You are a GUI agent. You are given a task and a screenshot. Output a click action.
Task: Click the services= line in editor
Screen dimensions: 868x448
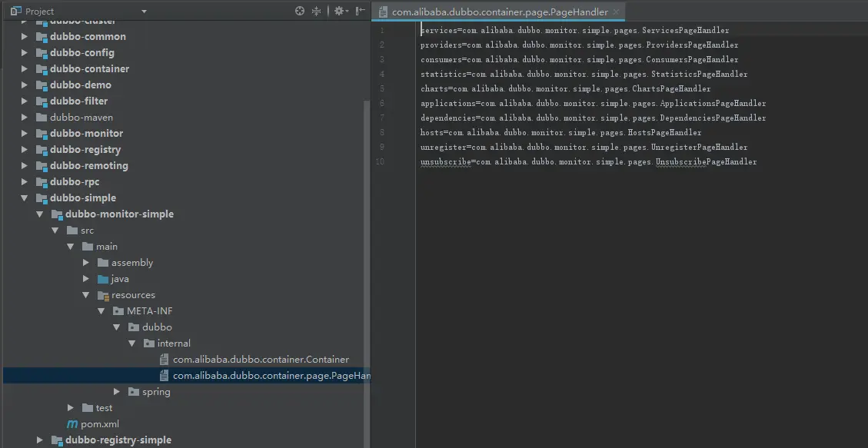[x=574, y=31]
